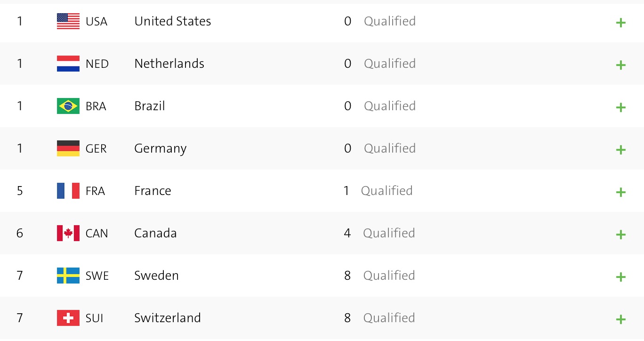Select the Sweden flag icon

point(68,276)
